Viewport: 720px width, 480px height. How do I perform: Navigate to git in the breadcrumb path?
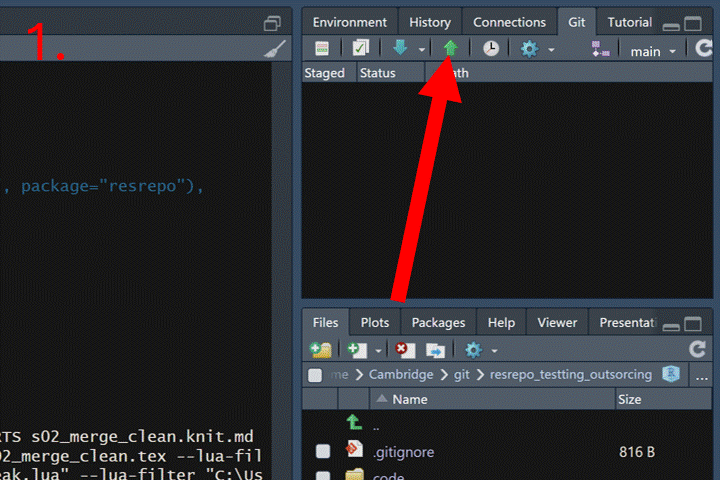461,375
